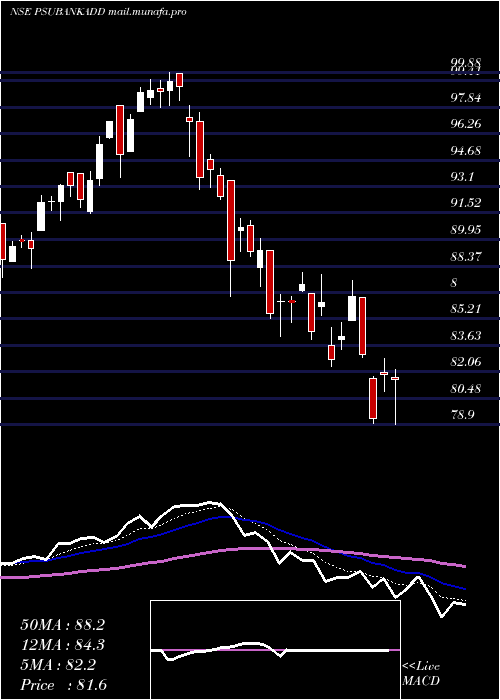Click the 5MA : 82.2 readout
The width and height of the screenshot is (500, 700).
(x=58, y=665)
